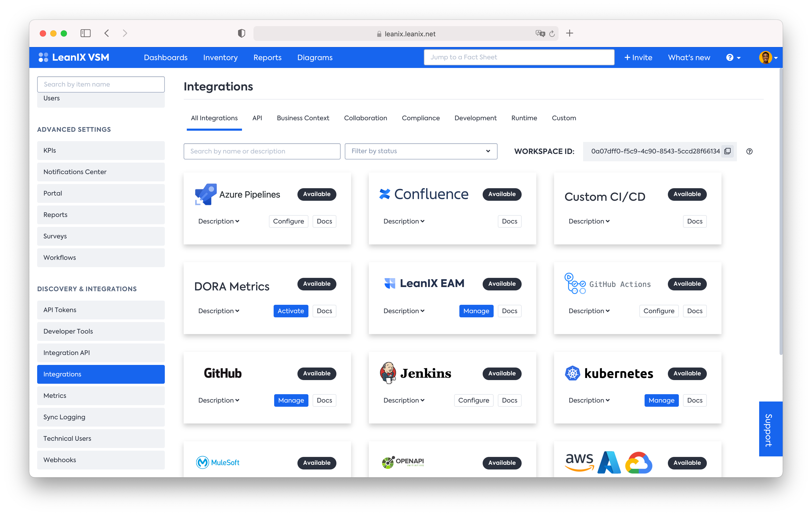Expand the Jenkins description
The width and height of the screenshot is (812, 516).
(404, 400)
